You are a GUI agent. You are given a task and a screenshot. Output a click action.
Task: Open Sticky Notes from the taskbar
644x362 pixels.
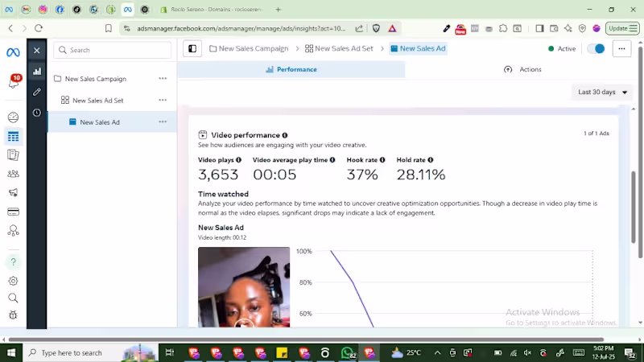[282, 352]
